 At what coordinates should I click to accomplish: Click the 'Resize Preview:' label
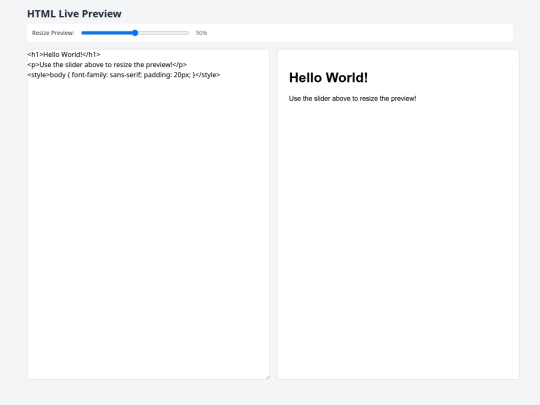coord(53,33)
